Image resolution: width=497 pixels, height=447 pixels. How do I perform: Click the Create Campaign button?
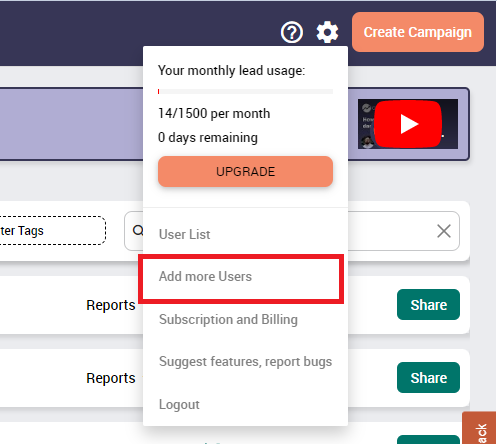click(418, 32)
